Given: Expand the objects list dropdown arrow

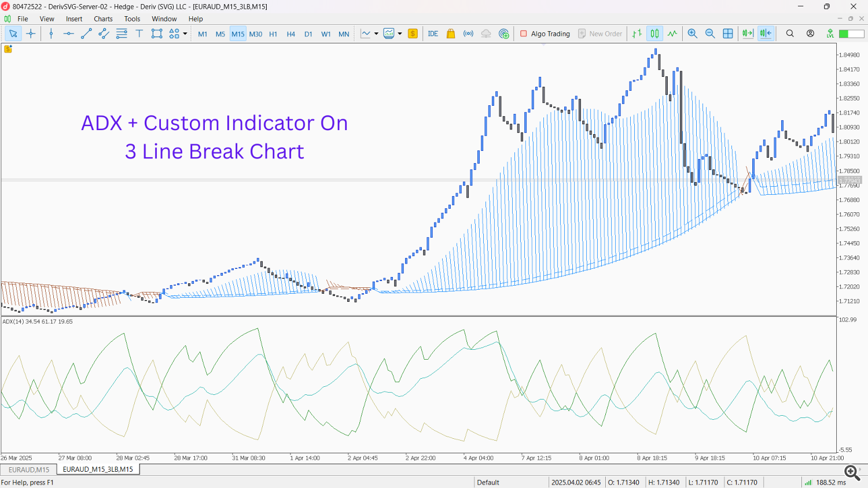Looking at the screenshot, I should pyautogui.click(x=185, y=34).
